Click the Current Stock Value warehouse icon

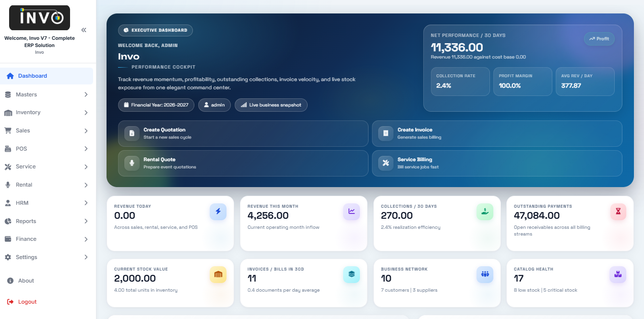tap(218, 274)
